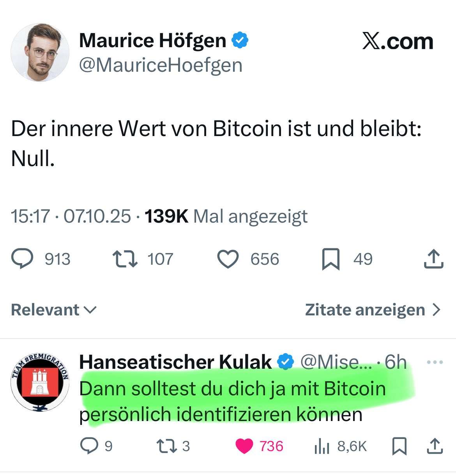Share Maurice Höfgen's tweet via share icon
Image resolution: width=456 pixels, height=476 pixels.
click(x=433, y=259)
